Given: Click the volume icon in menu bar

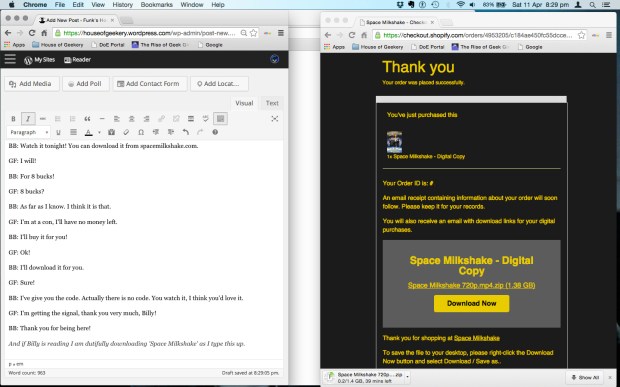Looking at the screenshot, I should (473, 5).
